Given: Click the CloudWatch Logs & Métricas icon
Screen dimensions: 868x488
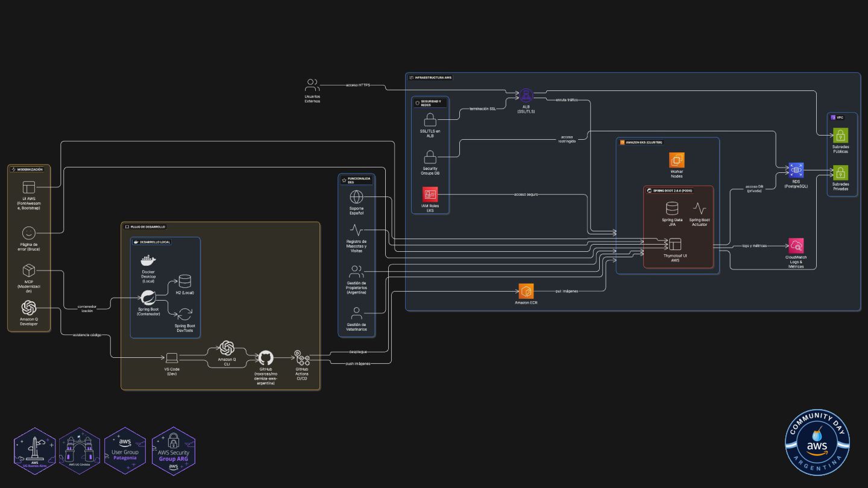Looking at the screenshot, I should [x=796, y=246].
